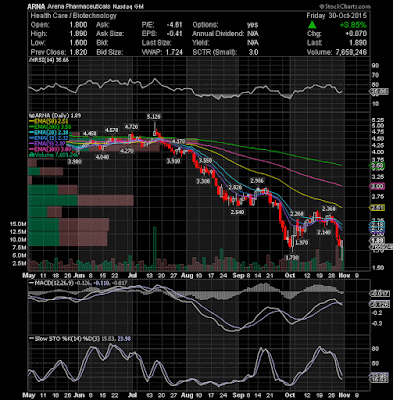
Task: Click the 5.120 peak price annotation
Action: pyautogui.click(x=154, y=117)
